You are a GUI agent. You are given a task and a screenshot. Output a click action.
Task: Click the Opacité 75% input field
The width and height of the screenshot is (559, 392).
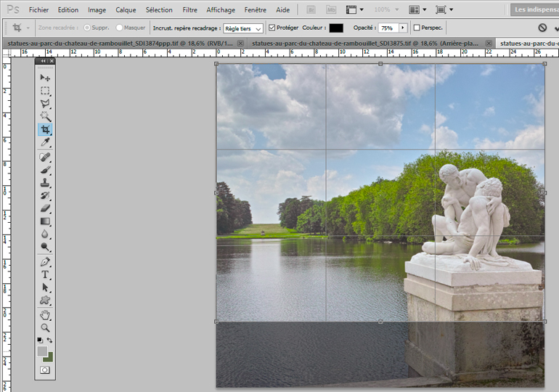tap(389, 28)
